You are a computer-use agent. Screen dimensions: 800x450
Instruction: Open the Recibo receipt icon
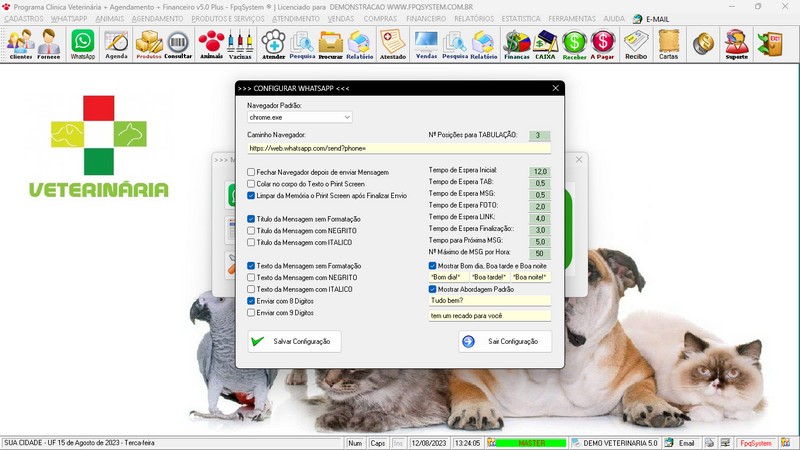click(x=636, y=44)
